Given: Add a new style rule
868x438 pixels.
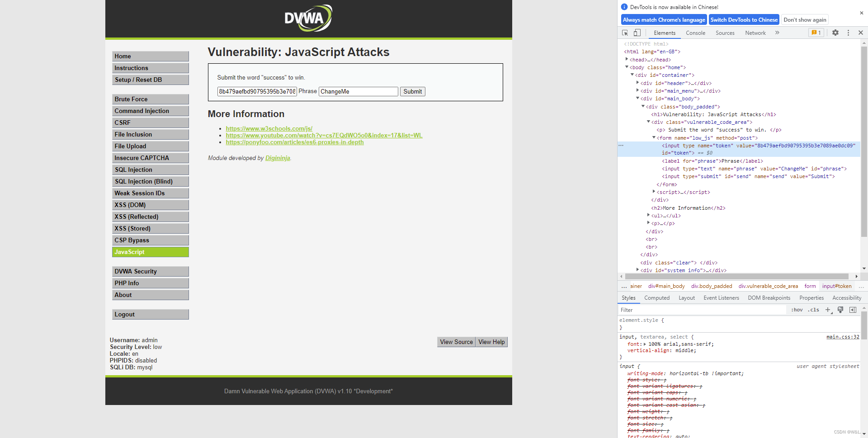Looking at the screenshot, I should point(828,310).
